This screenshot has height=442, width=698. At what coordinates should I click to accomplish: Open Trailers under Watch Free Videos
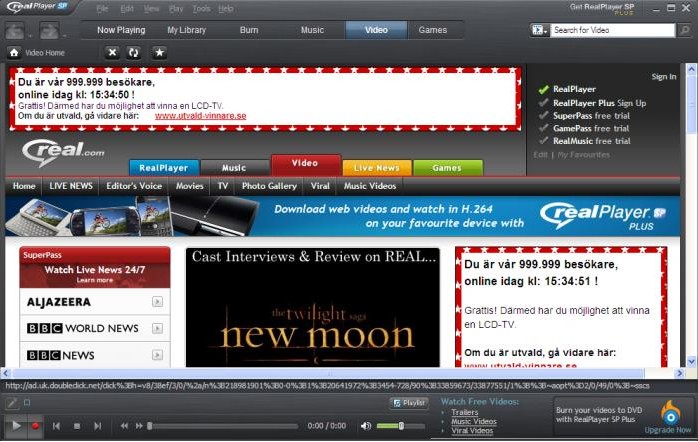pos(465,412)
